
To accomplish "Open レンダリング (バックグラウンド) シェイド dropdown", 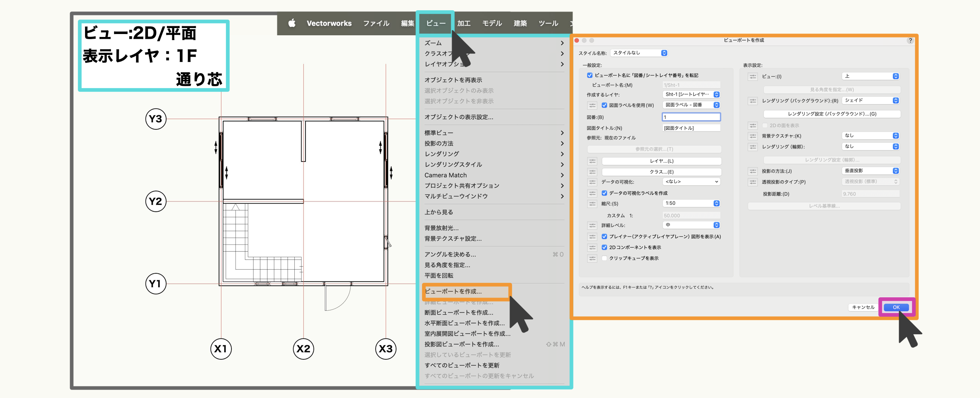I will [870, 101].
